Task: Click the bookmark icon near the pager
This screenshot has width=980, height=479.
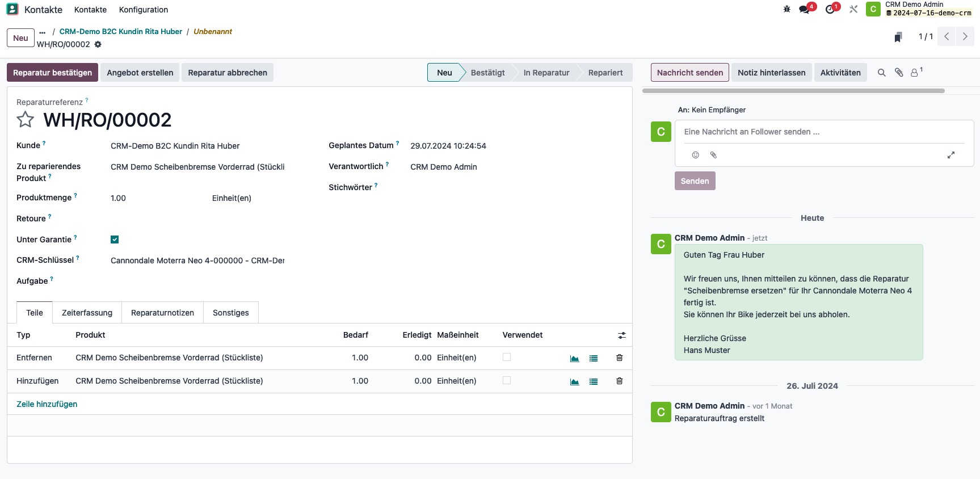Action: point(898,37)
